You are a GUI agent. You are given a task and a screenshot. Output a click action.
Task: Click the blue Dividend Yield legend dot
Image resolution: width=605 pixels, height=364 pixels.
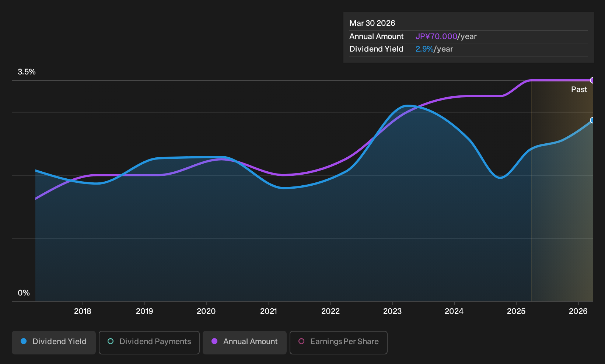pyautogui.click(x=24, y=341)
